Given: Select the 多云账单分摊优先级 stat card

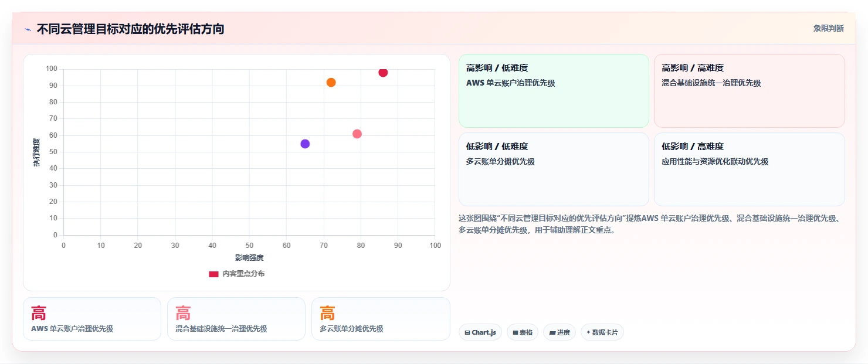Looking at the screenshot, I should click(x=381, y=319).
